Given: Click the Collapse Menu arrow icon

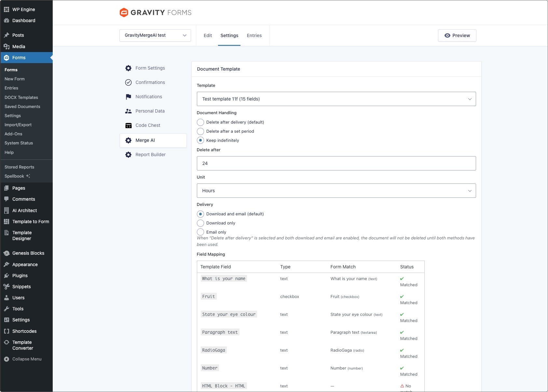Looking at the screenshot, I should (7, 359).
